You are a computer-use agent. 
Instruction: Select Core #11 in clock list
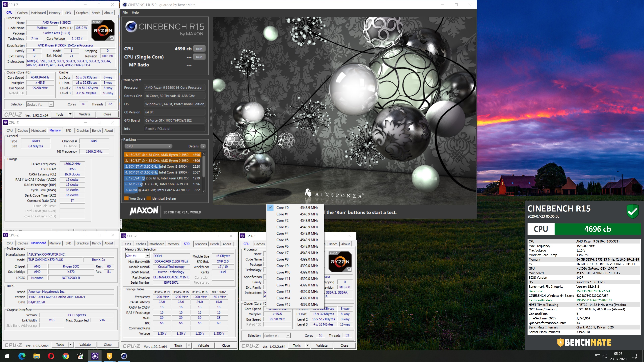pyautogui.click(x=296, y=279)
